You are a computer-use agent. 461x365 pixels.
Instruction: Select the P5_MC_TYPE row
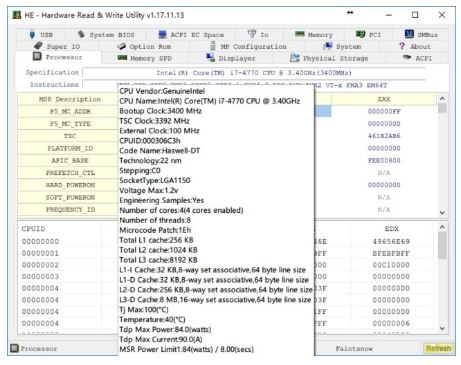[70, 124]
